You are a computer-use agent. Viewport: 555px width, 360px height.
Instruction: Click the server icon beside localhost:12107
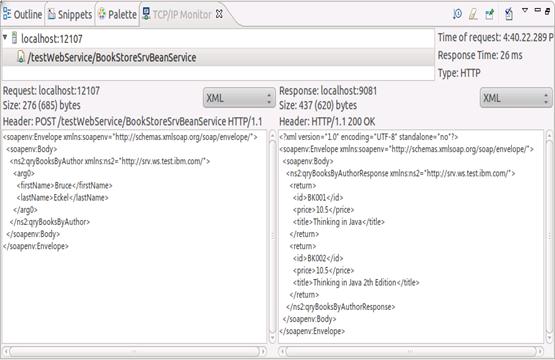(x=14, y=38)
